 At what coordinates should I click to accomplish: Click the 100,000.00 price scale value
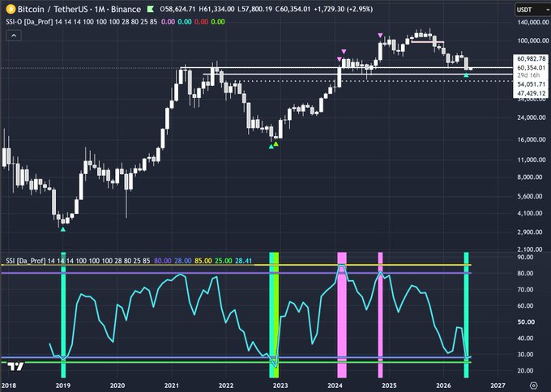coord(532,40)
